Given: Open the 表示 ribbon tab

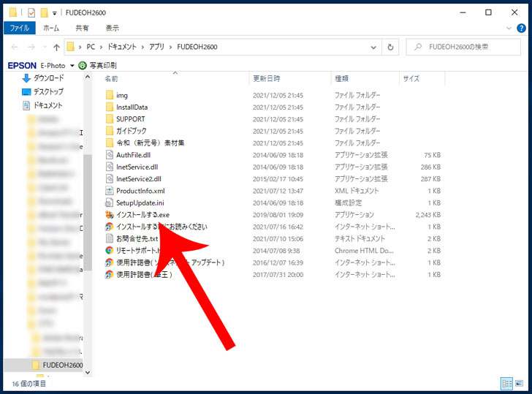Looking at the screenshot, I should click(x=113, y=29).
